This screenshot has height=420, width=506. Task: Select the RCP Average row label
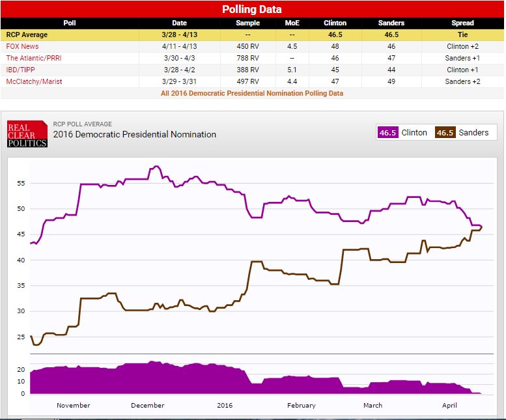(27, 35)
